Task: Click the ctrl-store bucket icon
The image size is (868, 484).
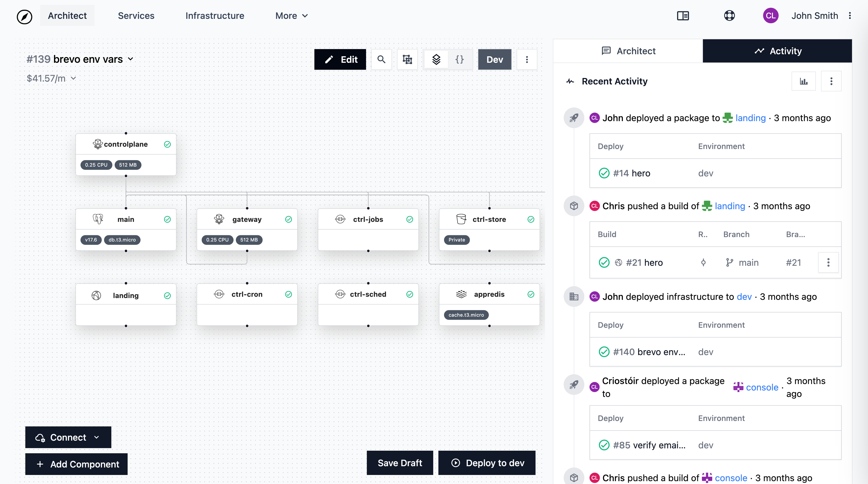Action: [x=461, y=219]
